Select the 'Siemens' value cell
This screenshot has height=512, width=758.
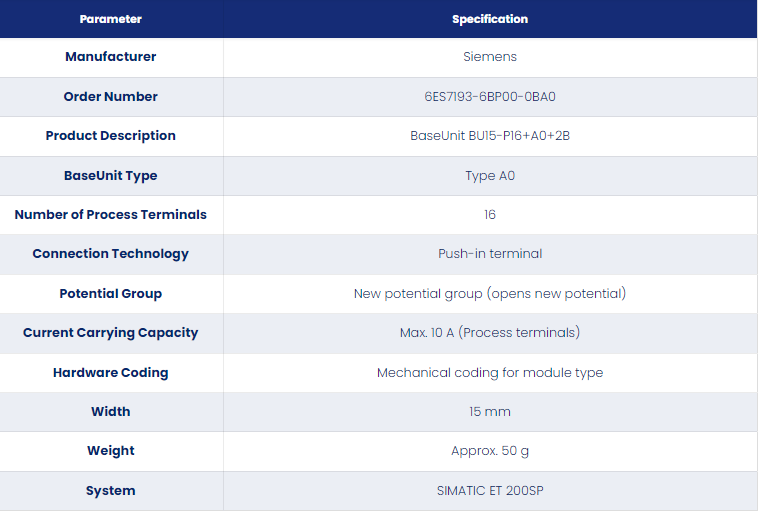[490, 57]
